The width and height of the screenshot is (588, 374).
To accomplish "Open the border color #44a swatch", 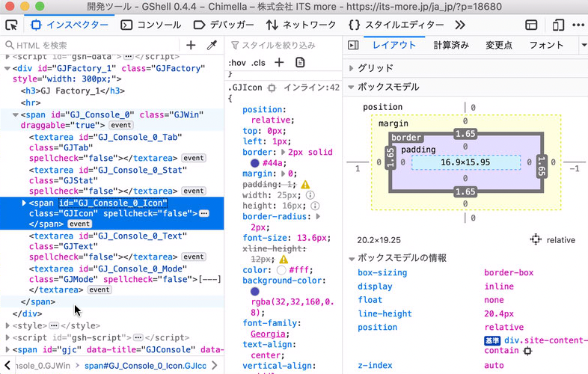I will (x=255, y=162).
